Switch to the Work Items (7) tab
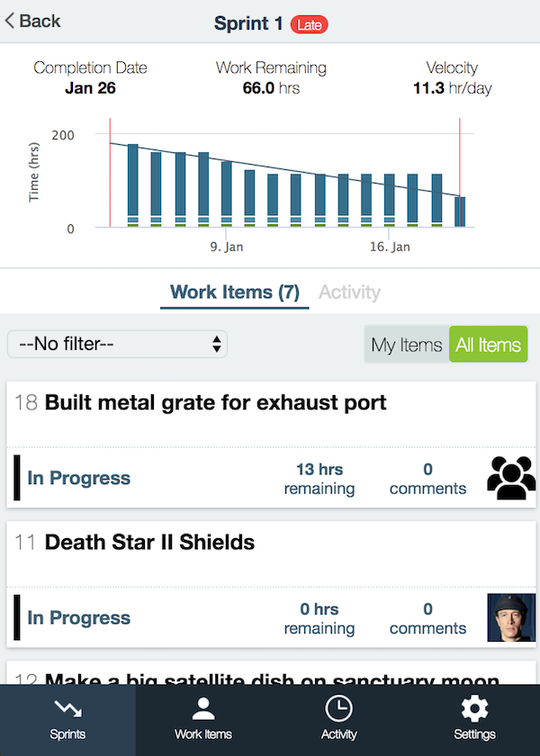Image resolution: width=540 pixels, height=756 pixels. pyautogui.click(x=235, y=292)
